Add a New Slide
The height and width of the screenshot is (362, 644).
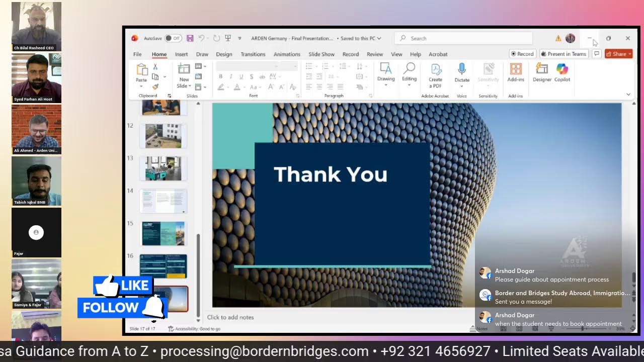[x=184, y=69]
